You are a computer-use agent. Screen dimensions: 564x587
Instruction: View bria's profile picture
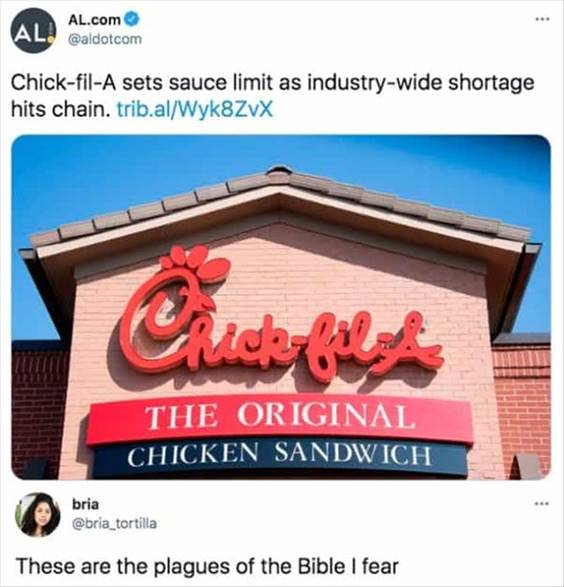38,514
